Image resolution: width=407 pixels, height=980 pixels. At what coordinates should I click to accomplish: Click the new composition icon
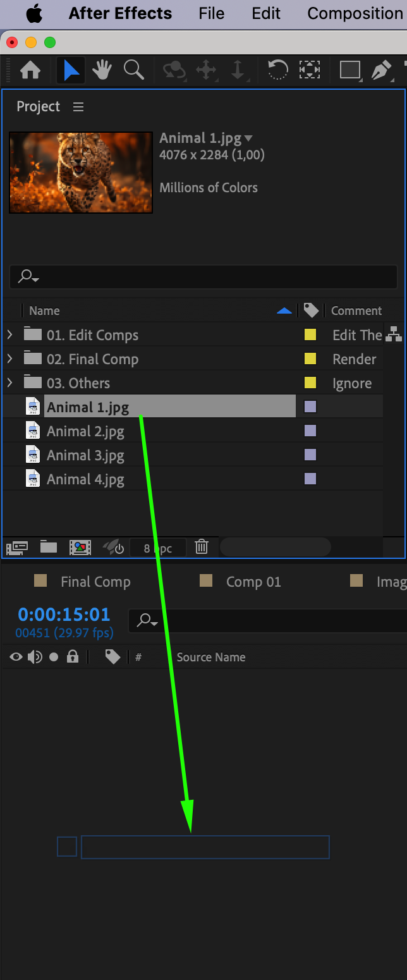click(80, 548)
